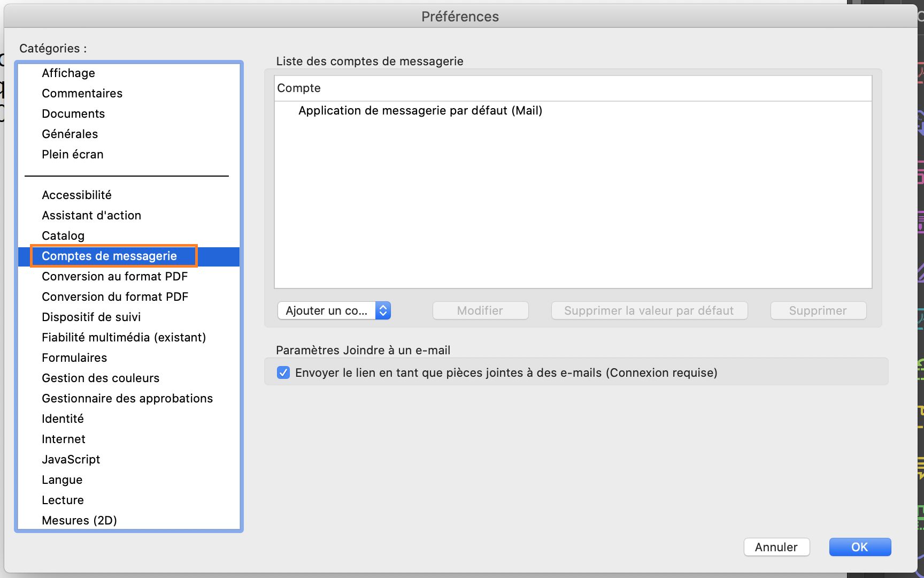
Task: Click the Compte column header
Action: [573, 88]
